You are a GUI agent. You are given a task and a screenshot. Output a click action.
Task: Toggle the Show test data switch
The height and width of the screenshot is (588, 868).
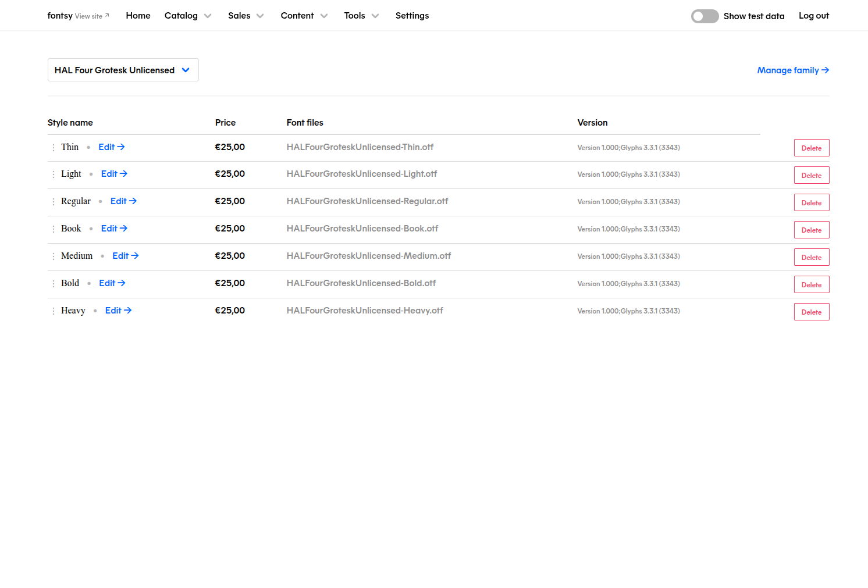pyautogui.click(x=705, y=16)
